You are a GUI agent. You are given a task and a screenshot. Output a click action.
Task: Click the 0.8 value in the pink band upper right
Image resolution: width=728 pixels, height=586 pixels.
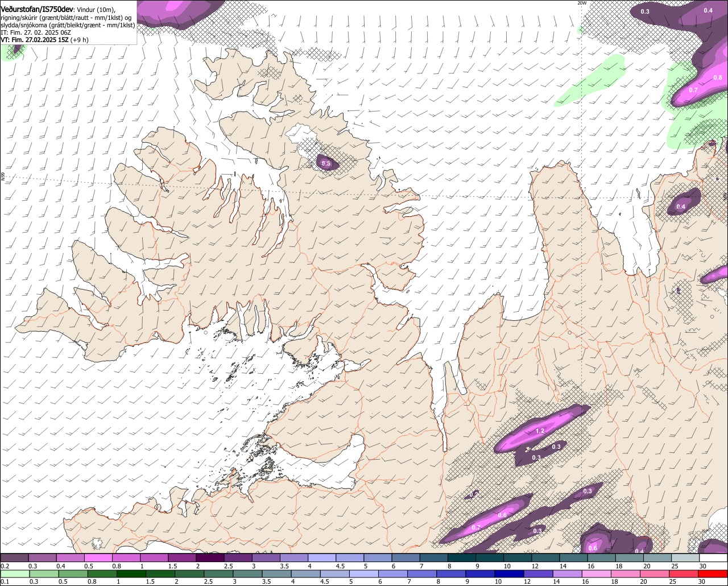(718, 77)
